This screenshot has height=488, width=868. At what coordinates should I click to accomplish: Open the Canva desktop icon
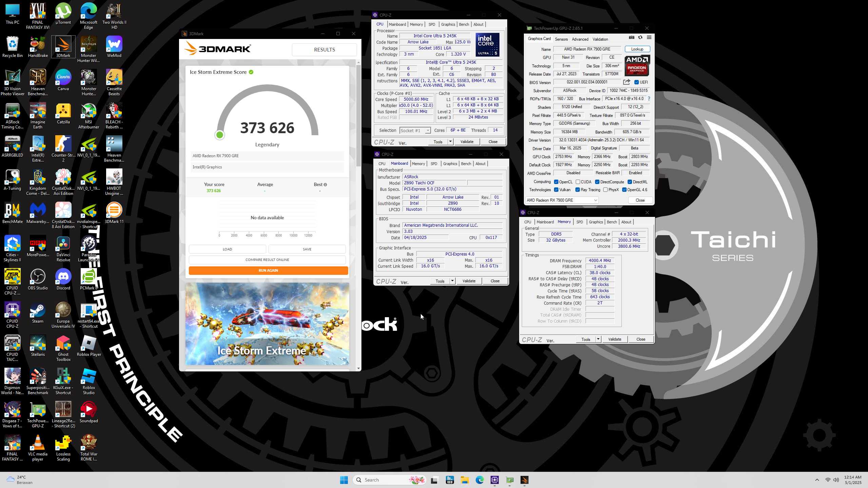[x=63, y=81]
